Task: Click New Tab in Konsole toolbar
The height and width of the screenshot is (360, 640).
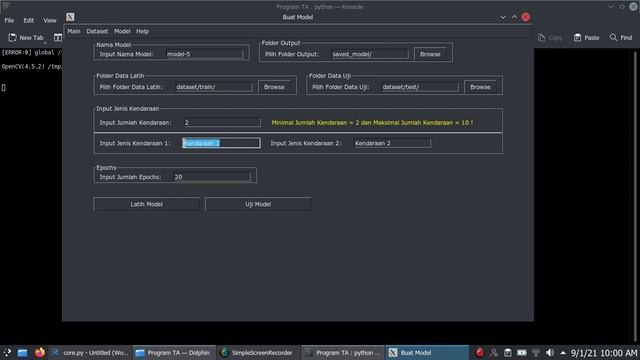Action: [26, 38]
